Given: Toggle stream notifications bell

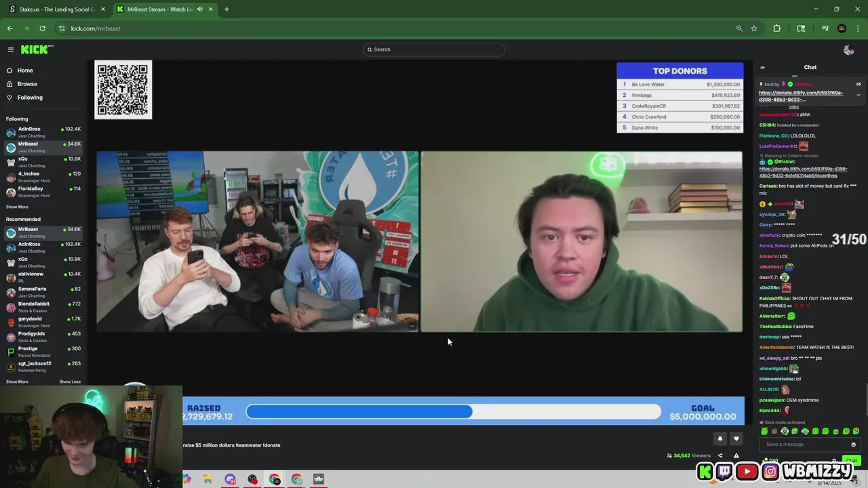Looking at the screenshot, I should click(x=720, y=439).
